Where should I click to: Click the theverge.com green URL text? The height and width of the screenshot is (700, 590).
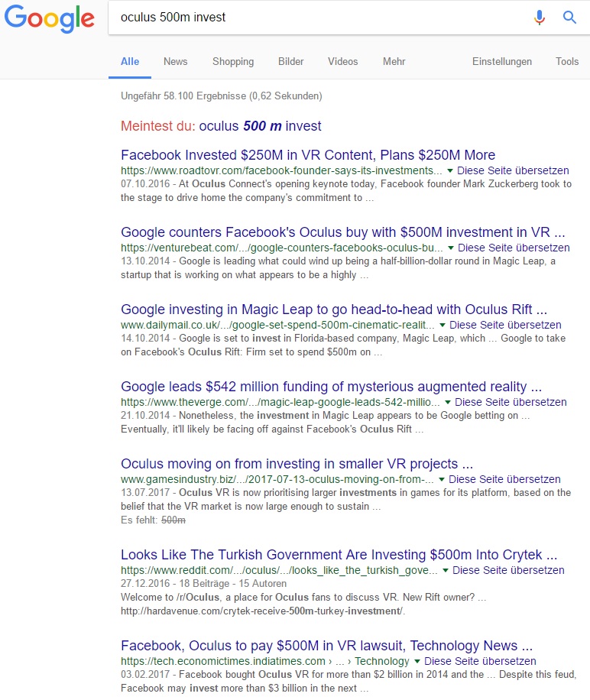[x=280, y=402]
